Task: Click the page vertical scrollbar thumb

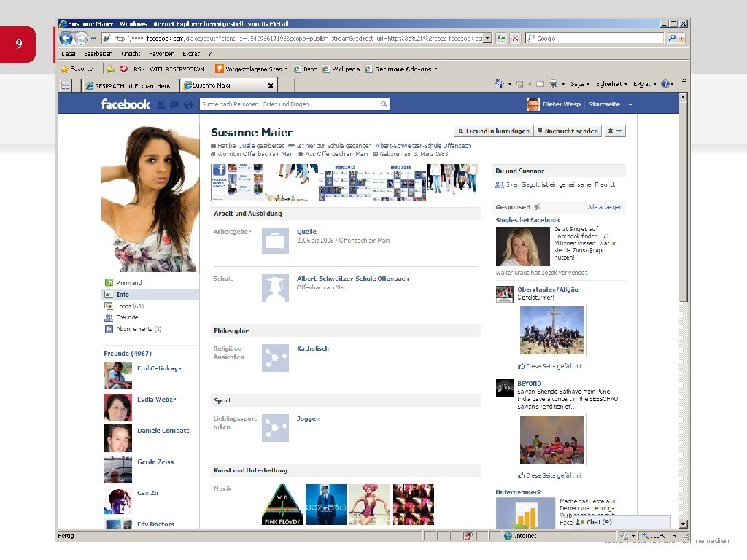Action: pyautogui.click(x=683, y=201)
